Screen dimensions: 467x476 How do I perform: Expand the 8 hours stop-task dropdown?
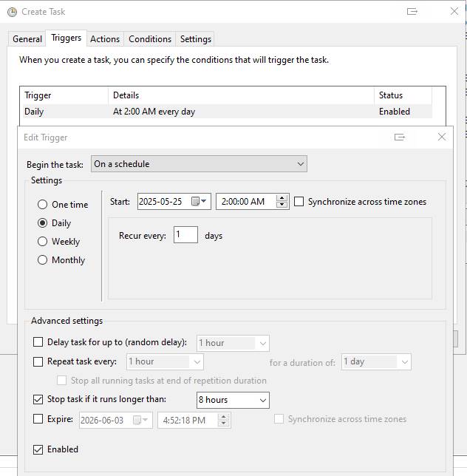pos(233,400)
